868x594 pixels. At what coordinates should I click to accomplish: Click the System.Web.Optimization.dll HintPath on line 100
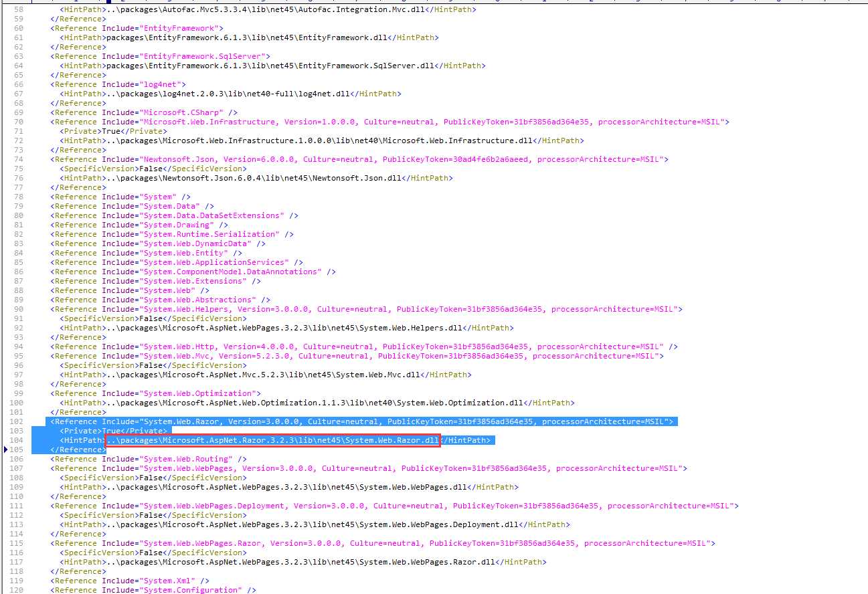point(317,403)
